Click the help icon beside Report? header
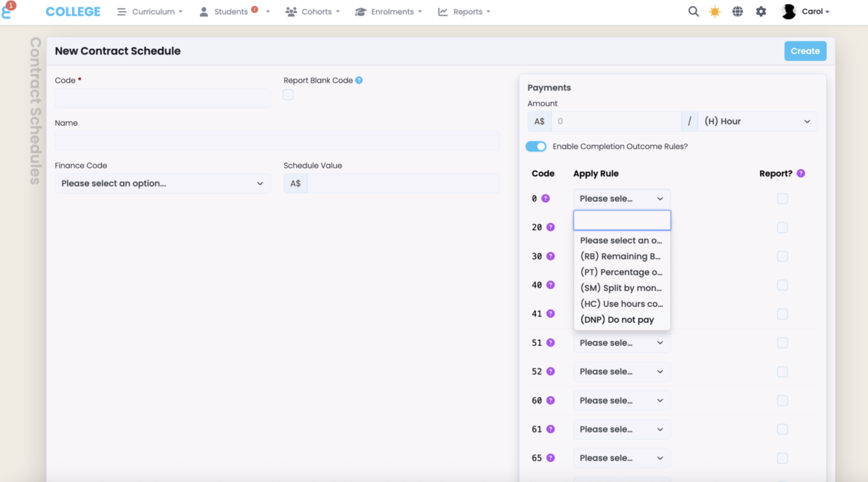 pos(801,173)
